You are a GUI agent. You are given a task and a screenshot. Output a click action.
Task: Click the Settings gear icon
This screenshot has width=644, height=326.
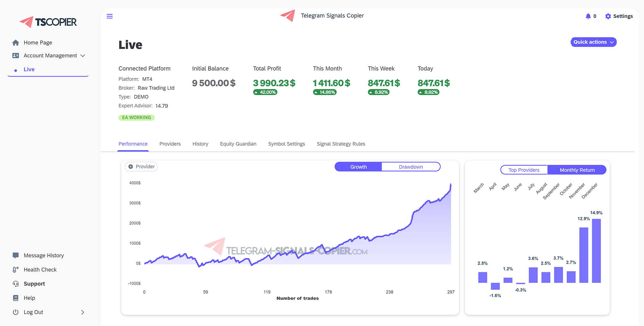pos(608,16)
